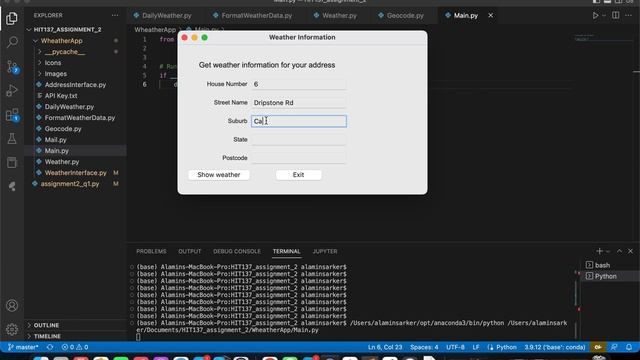
Task: Close the terminal panel
Action: click(630, 251)
